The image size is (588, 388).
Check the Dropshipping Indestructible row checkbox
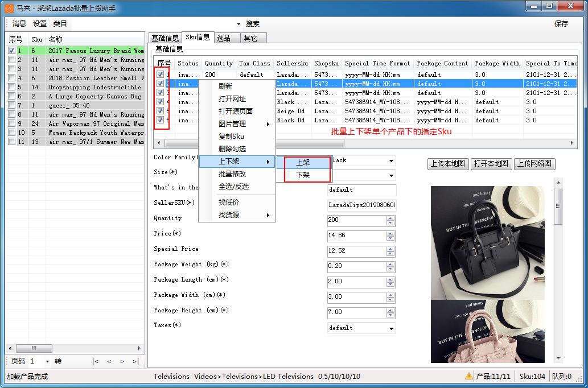[x=11, y=87]
